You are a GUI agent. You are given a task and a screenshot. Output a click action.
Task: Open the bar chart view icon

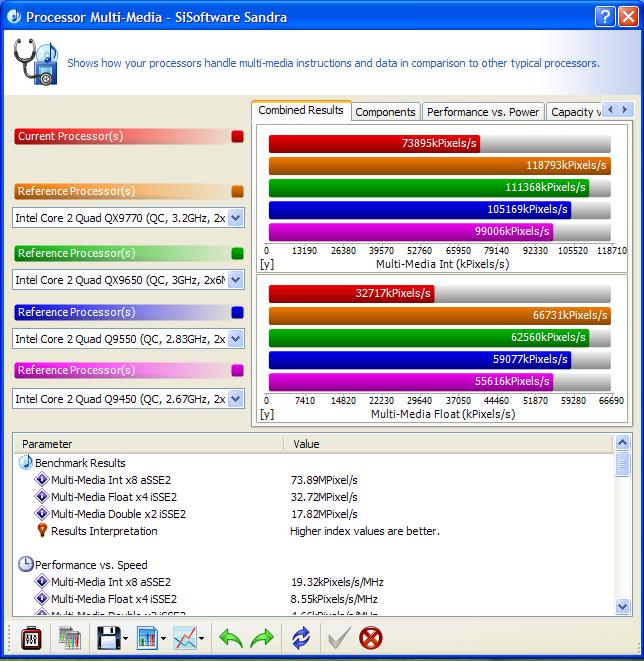pyautogui.click(x=147, y=638)
